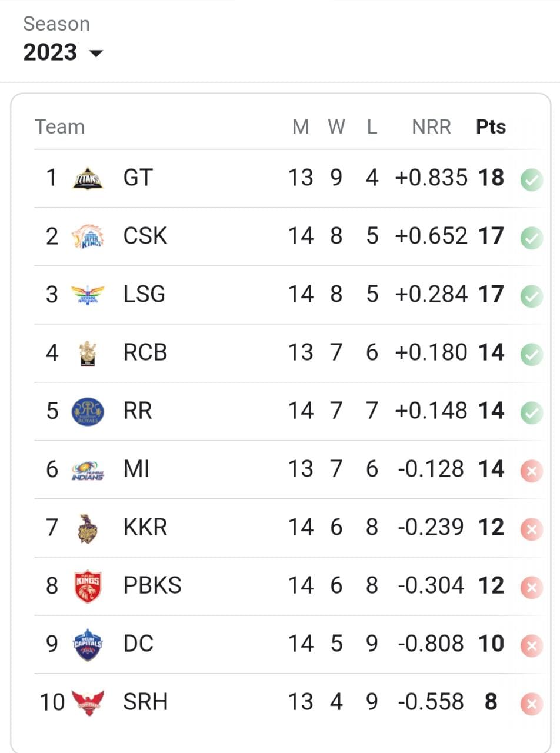
Task: Open the Season 2023 dropdown
Action: tap(63, 52)
